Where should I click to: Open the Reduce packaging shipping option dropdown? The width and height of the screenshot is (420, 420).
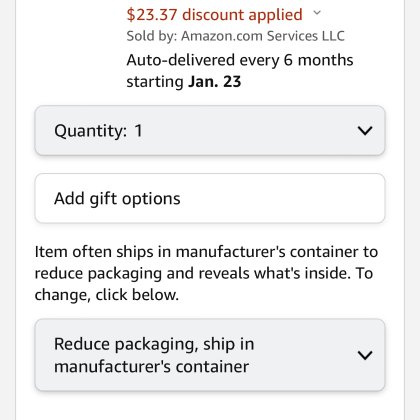pyautogui.click(x=210, y=355)
